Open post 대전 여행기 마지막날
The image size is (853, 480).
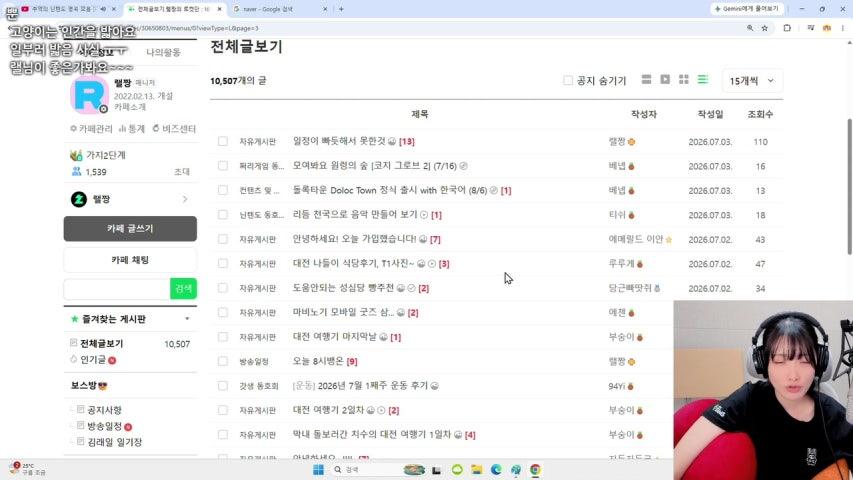pos(335,337)
